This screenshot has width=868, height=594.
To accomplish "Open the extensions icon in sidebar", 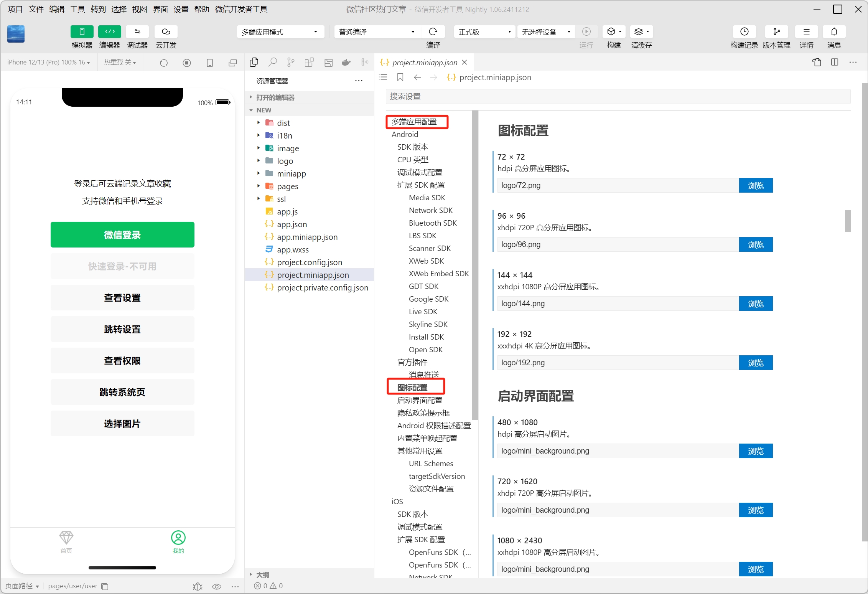I will click(x=309, y=62).
